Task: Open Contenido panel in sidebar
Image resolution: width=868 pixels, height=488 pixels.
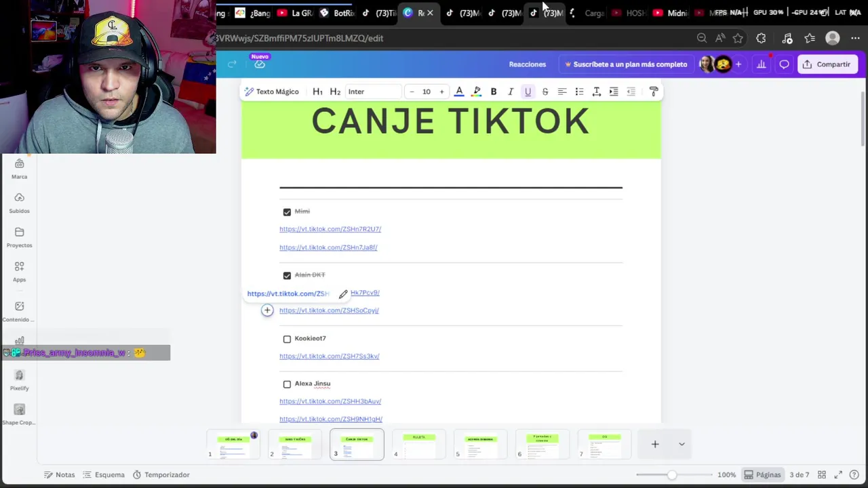Action: [x=19, y=311]
